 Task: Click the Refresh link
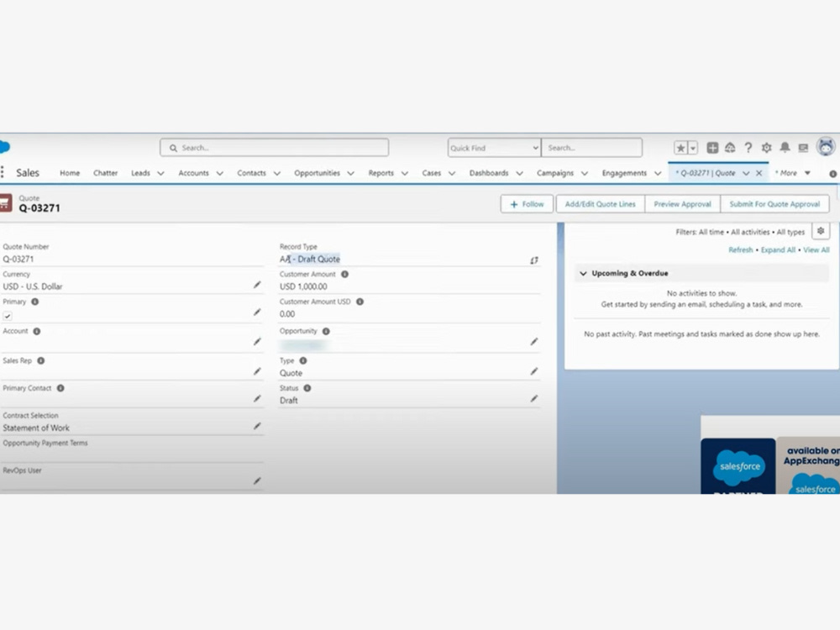pyautogui.click(x=740, y=249)
